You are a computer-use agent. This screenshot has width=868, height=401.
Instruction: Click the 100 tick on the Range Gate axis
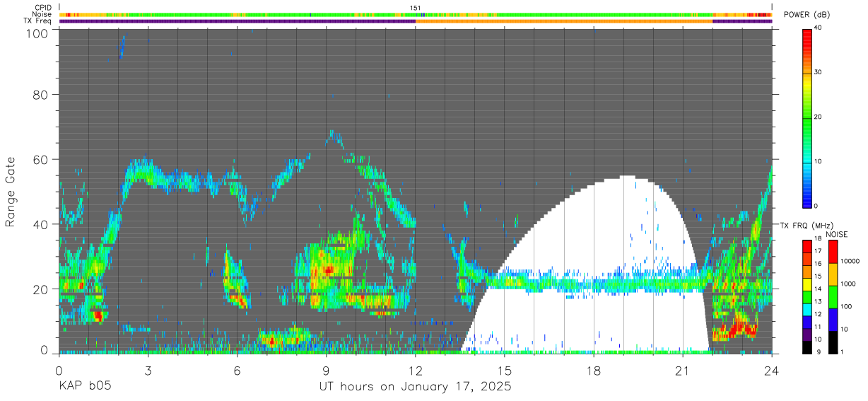37,33
